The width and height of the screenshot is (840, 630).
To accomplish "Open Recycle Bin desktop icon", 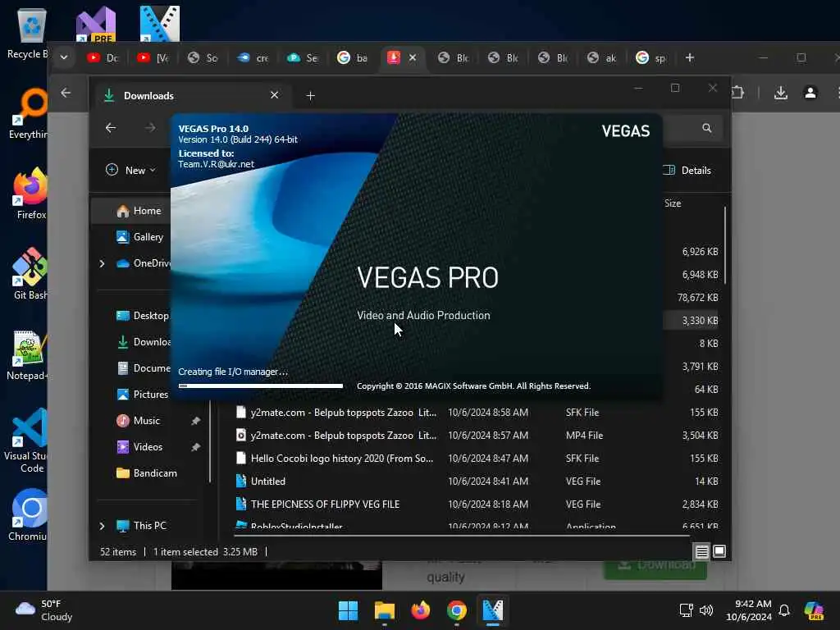I will tap(31, 34).
